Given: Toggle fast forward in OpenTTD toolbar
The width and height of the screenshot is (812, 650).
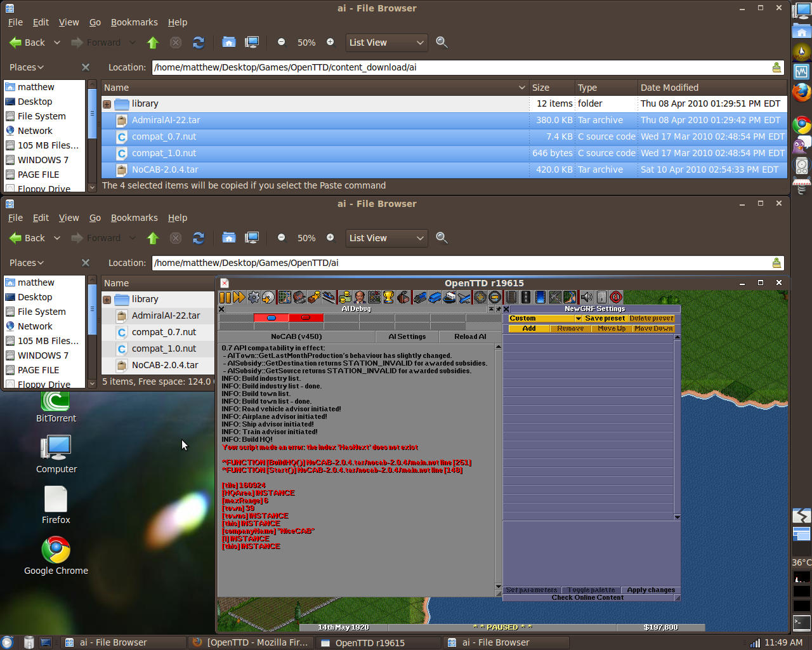Looking at the screenshot, I should 239,297.
